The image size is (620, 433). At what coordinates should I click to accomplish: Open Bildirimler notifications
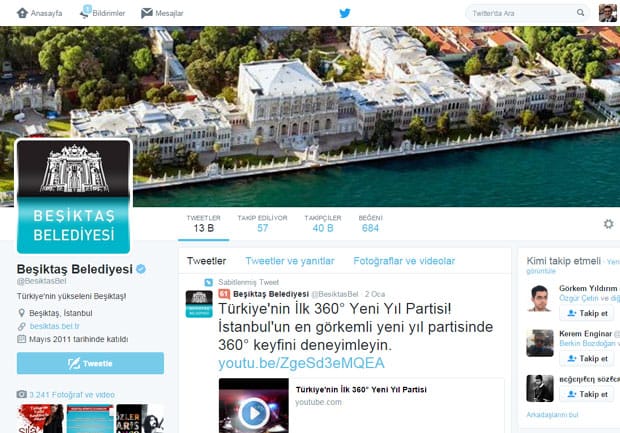102,13
